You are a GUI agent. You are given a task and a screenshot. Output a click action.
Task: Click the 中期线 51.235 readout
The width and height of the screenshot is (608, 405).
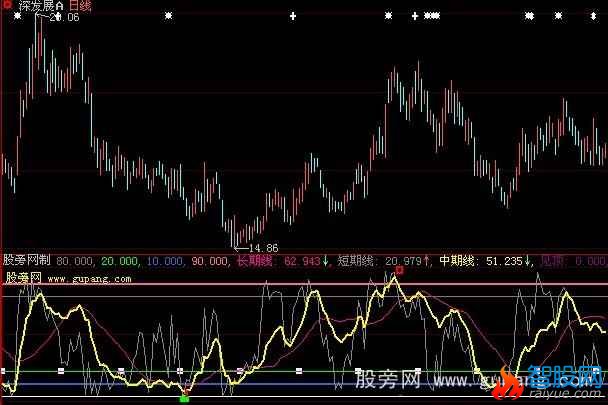pyautogui.click(x=487, y=261)
